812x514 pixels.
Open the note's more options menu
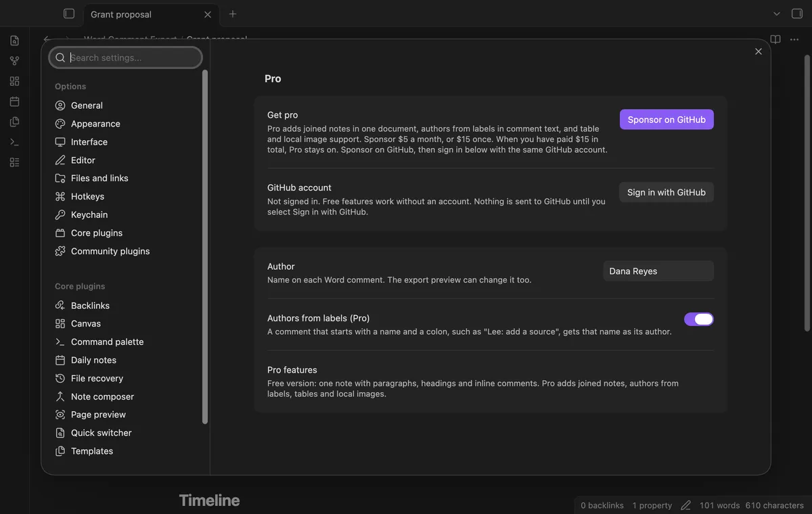pos(794,39)
